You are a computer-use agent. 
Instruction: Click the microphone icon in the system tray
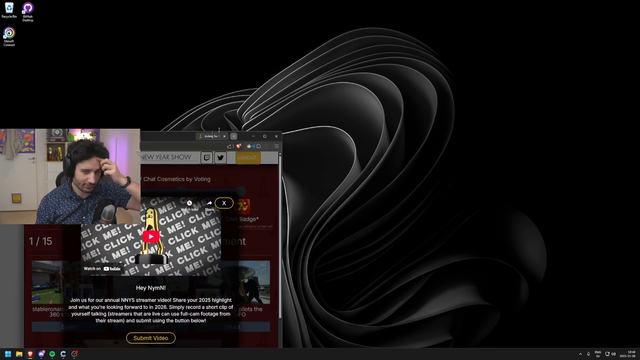(589, 354)
